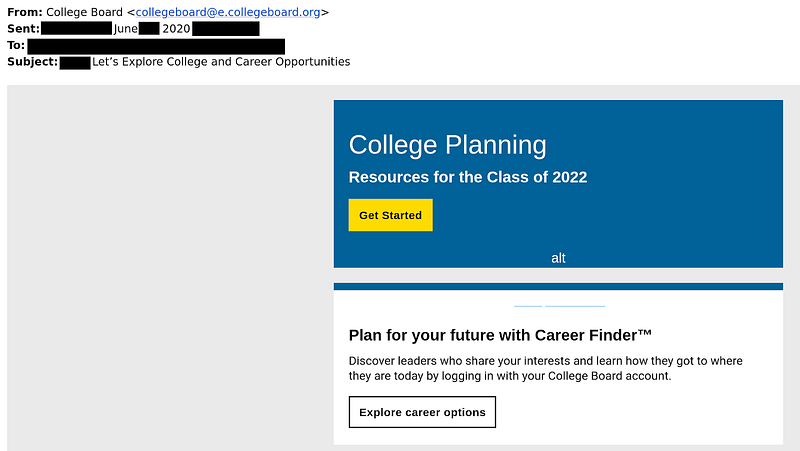This screenshot has width=800, height=451.
Task: Click the Sent field label
Action: point(23,29)
